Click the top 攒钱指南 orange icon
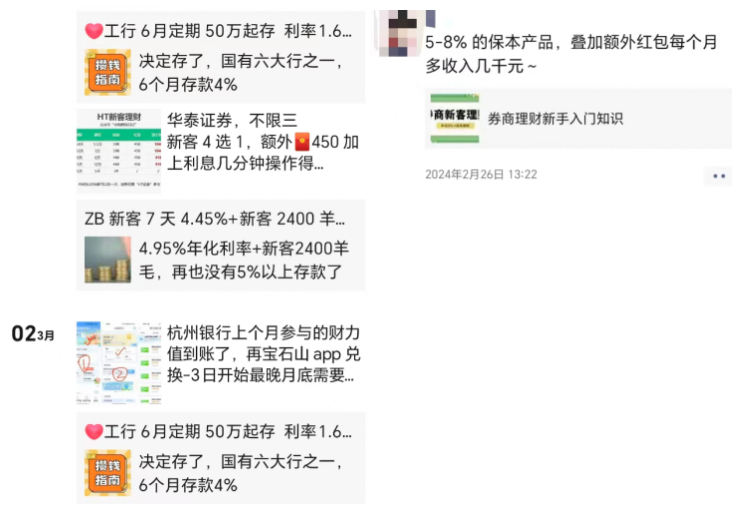Viewport: 732px width, 510px height. pos(107,72)
